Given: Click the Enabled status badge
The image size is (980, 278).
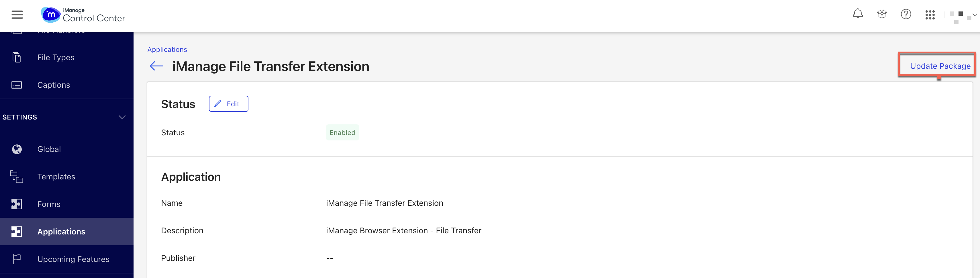Looking at the screenshot, I should point(342,133).
